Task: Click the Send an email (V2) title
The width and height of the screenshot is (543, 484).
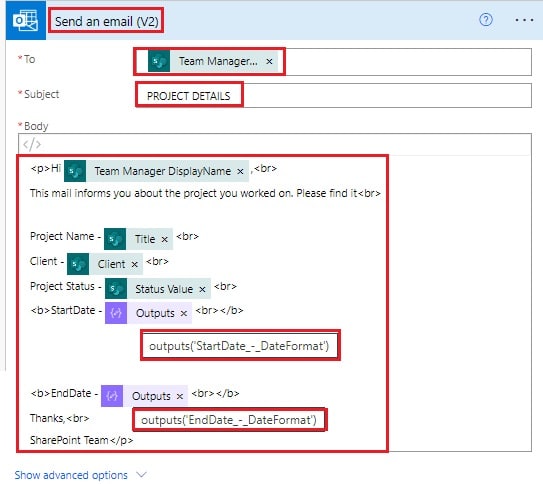Action: pos(107,21)
